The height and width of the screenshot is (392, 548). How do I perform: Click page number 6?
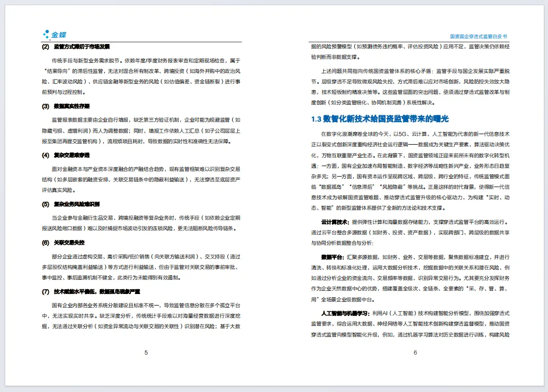415,353
